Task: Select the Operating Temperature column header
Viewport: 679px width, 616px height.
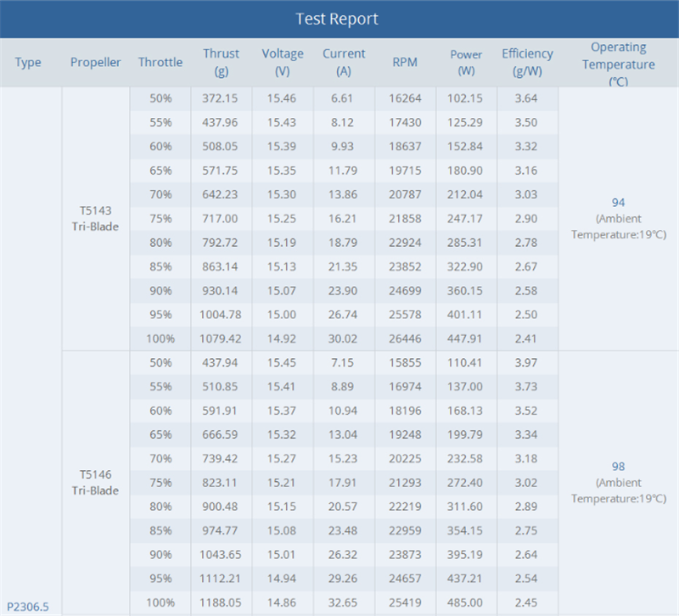Action: 619,64
